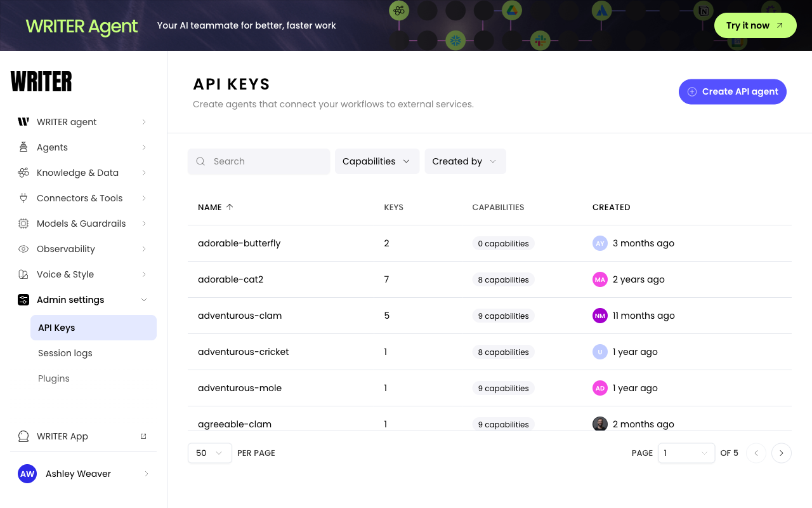Click the AY avatar for adorable-butterfly
Viewport: 812px width, 508px height.
tap(600, 243)
